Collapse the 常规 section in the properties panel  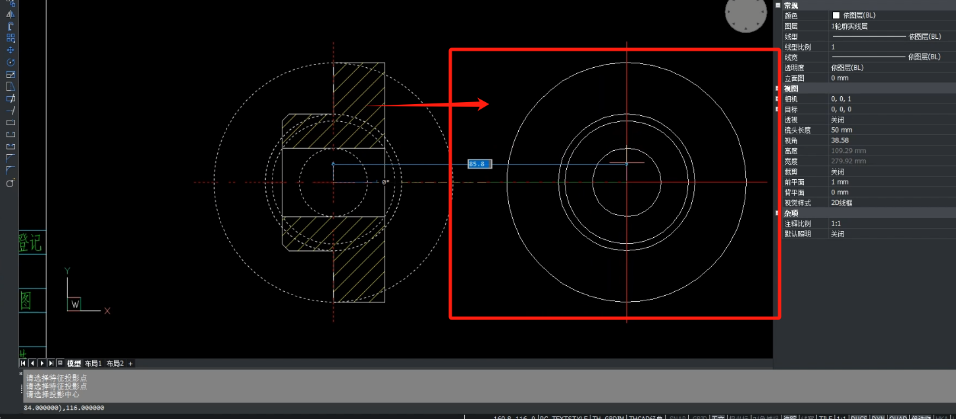click(778, 4)
